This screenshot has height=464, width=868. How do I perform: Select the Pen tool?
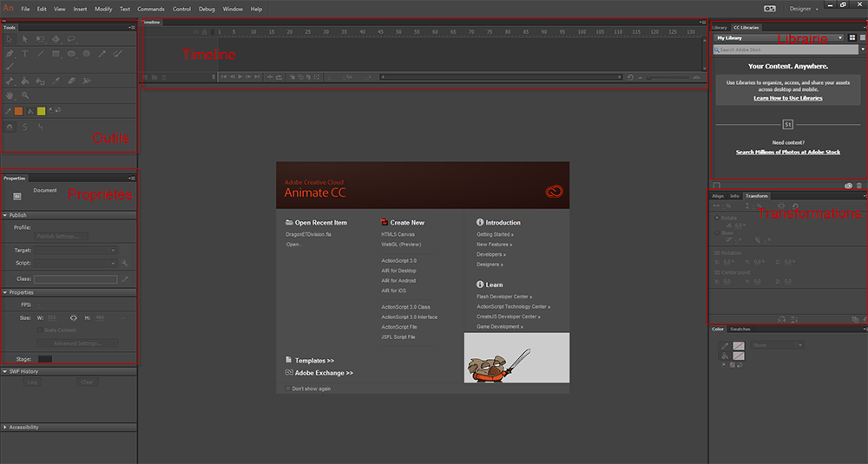click(10, 54)
